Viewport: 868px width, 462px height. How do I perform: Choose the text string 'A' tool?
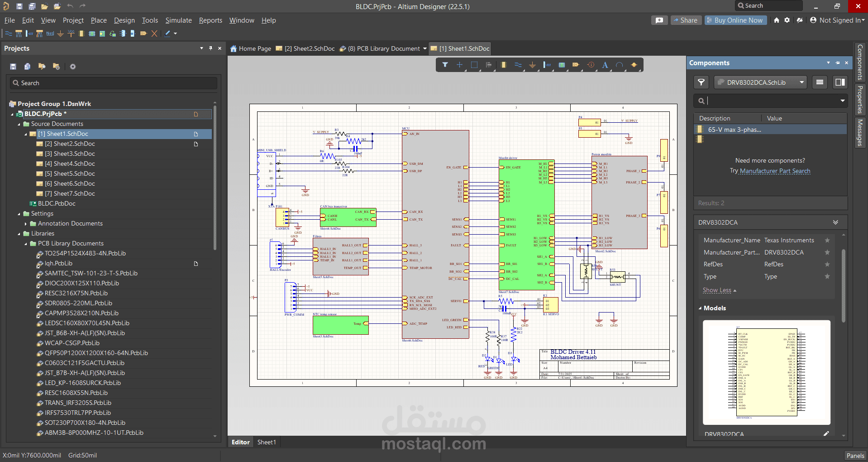(605, 65)
